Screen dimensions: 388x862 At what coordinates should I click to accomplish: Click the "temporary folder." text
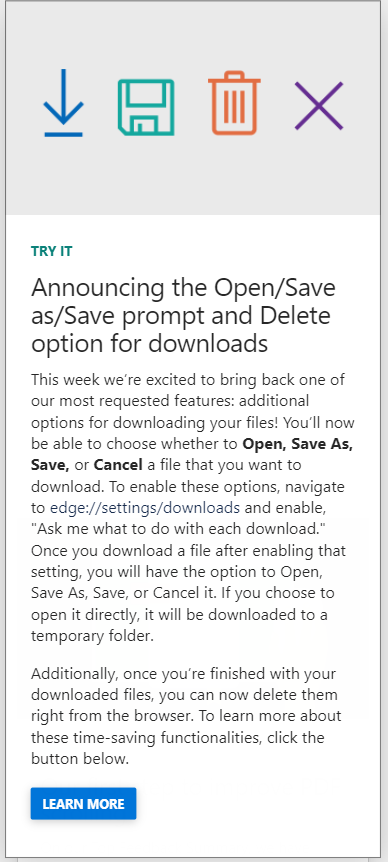point(90,636)
